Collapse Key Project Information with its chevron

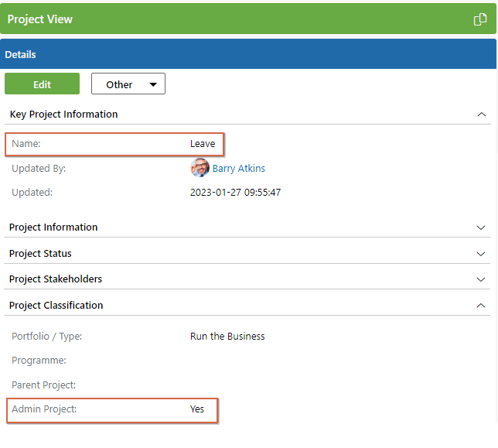coord(482,115)
